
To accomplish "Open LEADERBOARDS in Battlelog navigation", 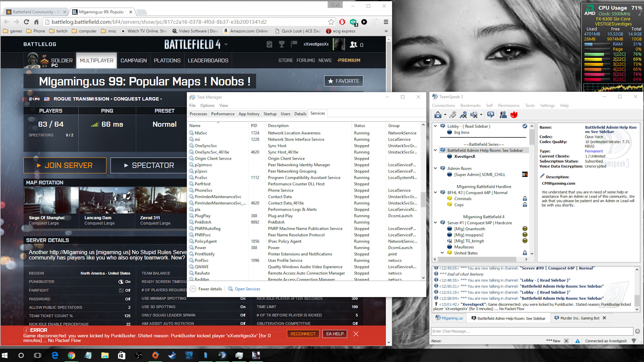I will coord(208,61).
